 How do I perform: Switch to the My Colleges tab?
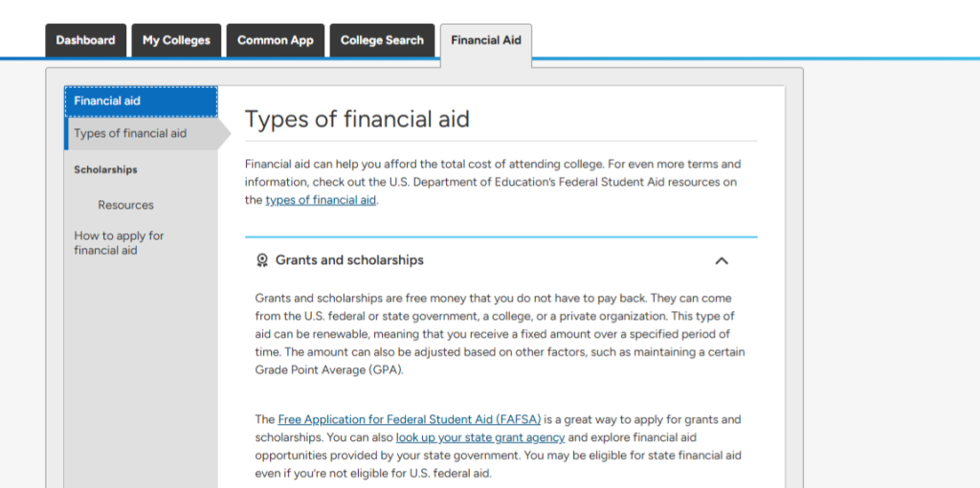click(176, 40)
